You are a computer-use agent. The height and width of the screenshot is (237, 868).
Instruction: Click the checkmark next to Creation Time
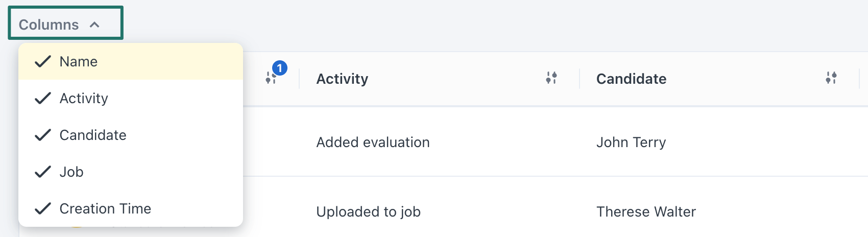coord(43,208)
